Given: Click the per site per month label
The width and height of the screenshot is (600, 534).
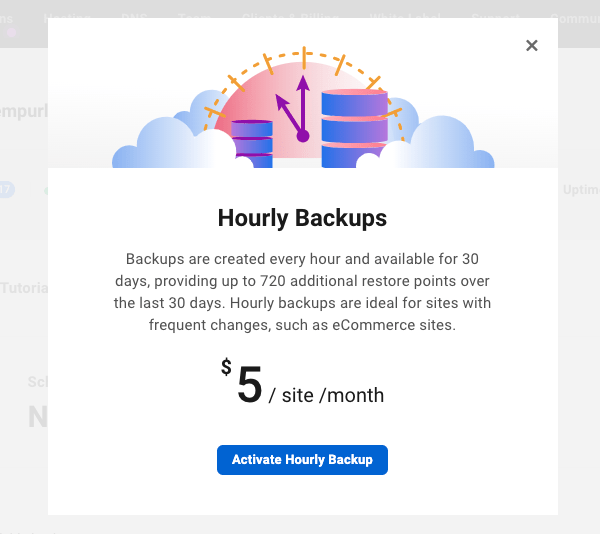Looking at the screenshot, I should click(327, 395).
